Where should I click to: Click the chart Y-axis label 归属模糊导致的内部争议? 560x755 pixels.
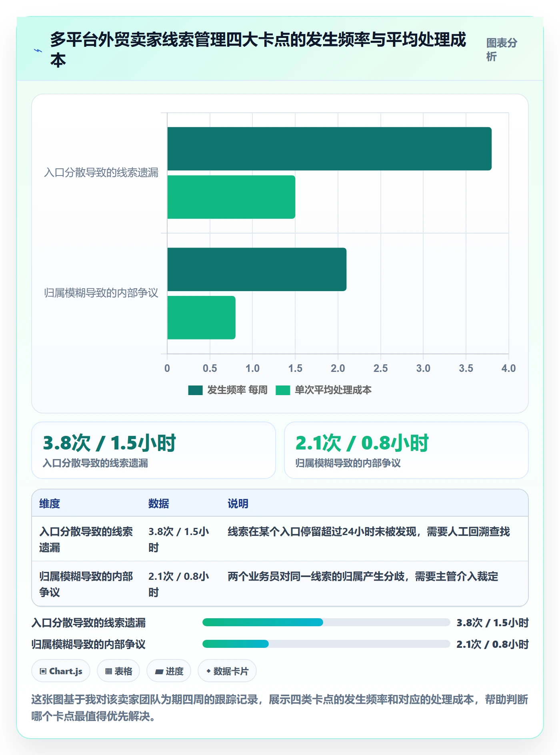(101, 293)
